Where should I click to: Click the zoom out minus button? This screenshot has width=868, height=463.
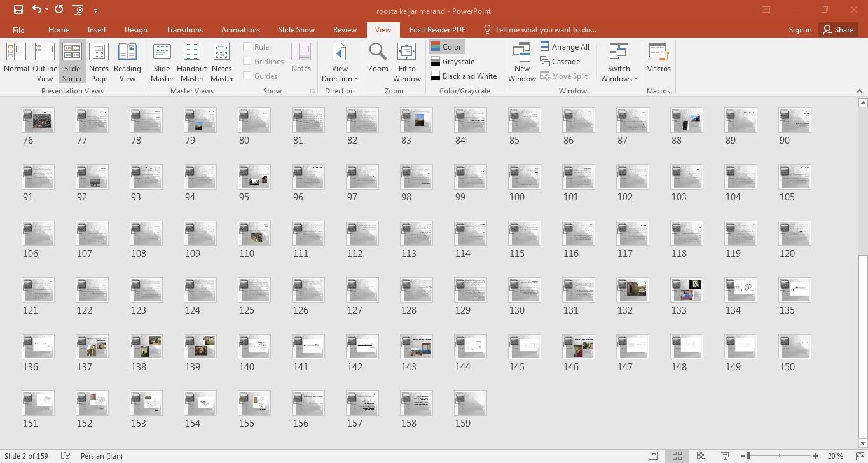[x=743, y=456]
